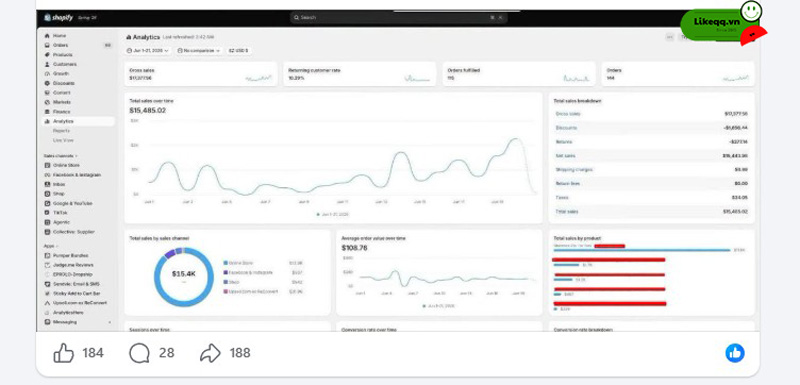Open Total sales by product report

[577, 238]
